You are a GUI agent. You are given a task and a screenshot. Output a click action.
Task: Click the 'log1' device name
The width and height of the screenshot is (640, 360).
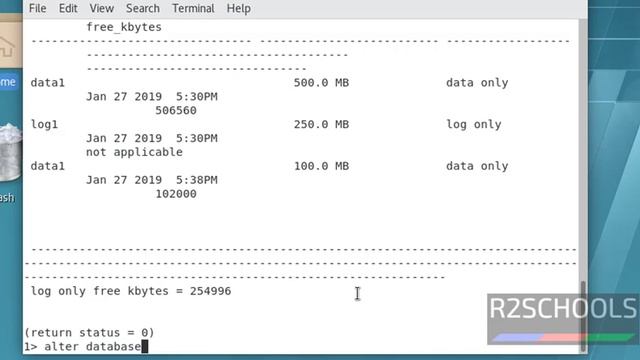click(44, 124)
